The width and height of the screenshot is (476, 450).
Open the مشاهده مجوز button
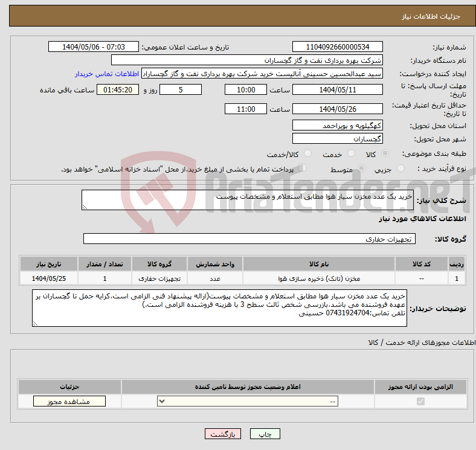point(69,402)
